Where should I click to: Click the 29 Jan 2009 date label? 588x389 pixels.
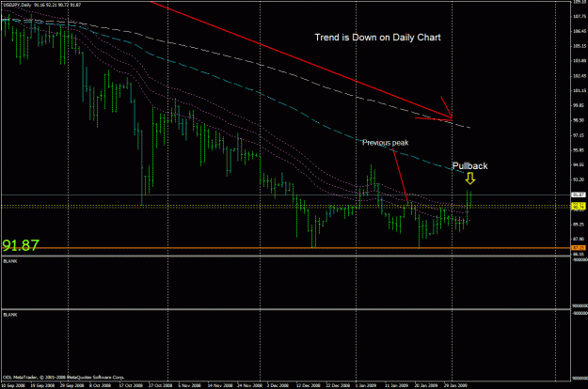pyautogui.click(x=455, y=385)
